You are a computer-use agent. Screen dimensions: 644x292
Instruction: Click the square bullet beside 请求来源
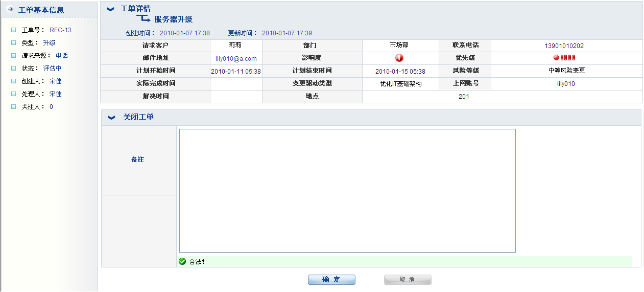coord(14,56)
